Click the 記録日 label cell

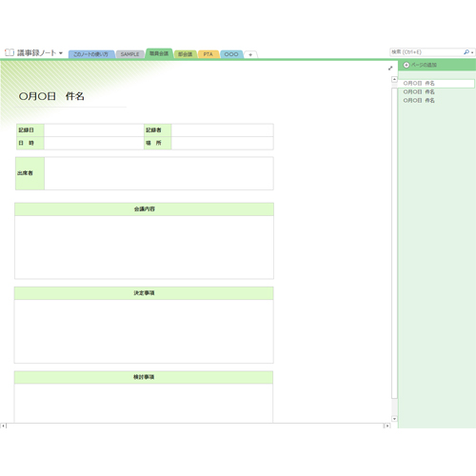(x=30, y=130)
